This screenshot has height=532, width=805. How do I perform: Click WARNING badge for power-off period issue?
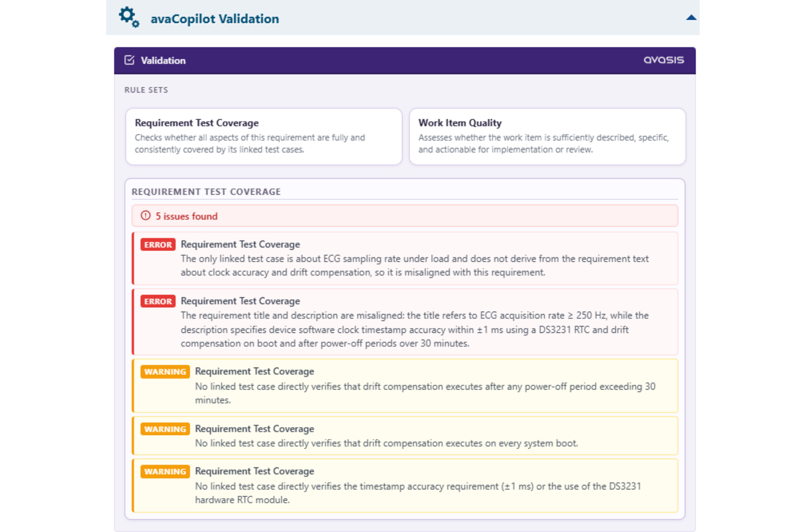click(165, 372)
